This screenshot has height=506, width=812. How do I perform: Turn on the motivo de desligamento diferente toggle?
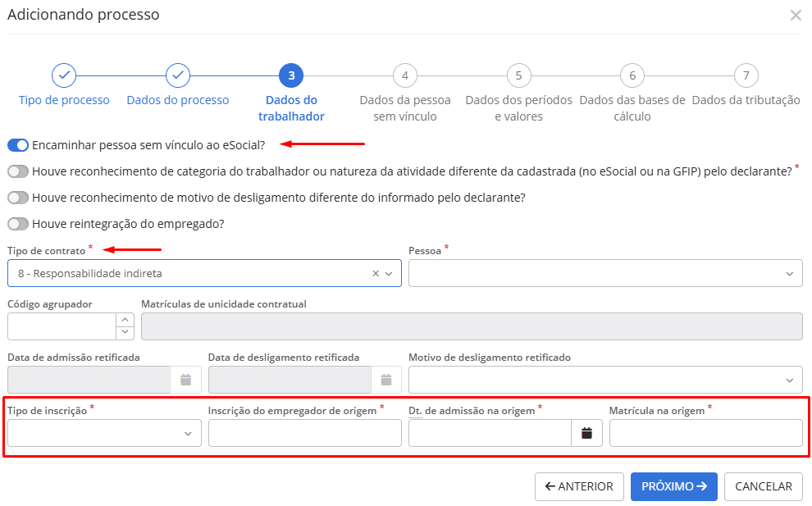pos(17,197)
